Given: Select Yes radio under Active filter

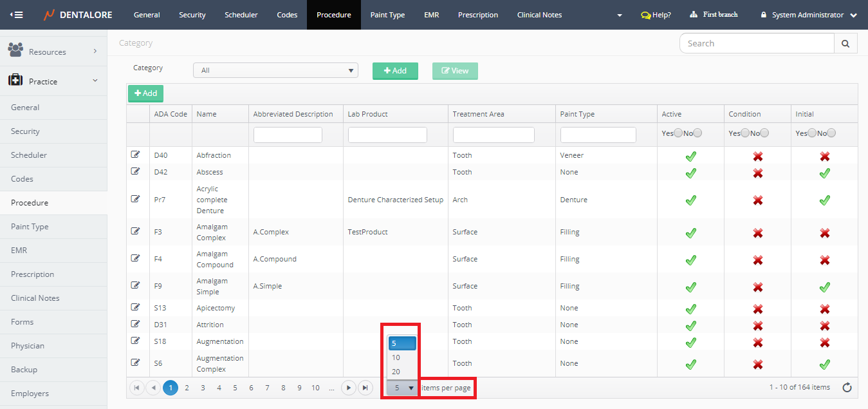Looking at the screenshot, I should tap(678, 133).
